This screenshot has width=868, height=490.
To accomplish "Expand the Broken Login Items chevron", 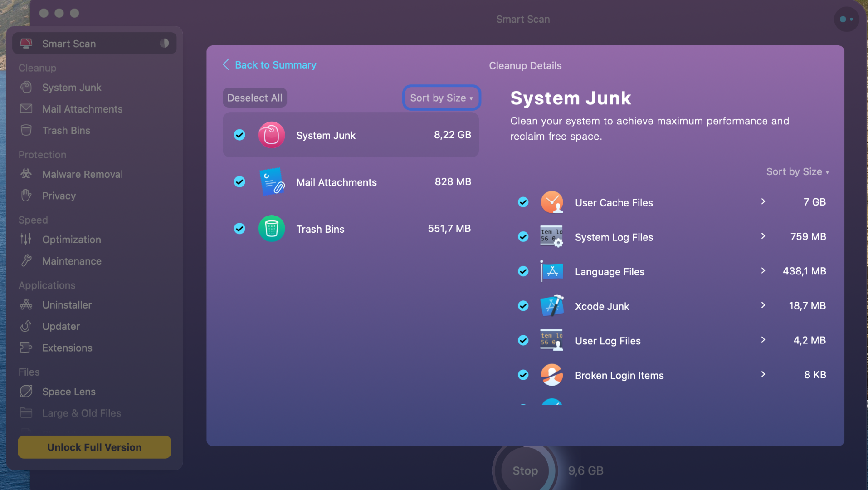I will pyautogui.click(x=763, y=374).
